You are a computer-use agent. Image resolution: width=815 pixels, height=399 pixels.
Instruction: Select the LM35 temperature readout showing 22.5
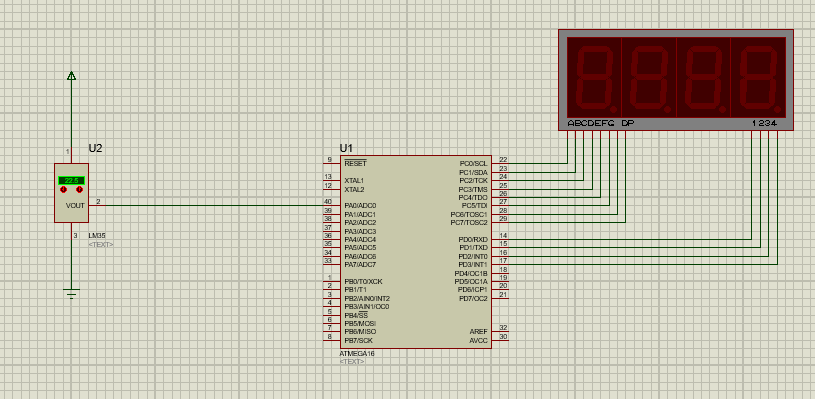tap(71, 180)
